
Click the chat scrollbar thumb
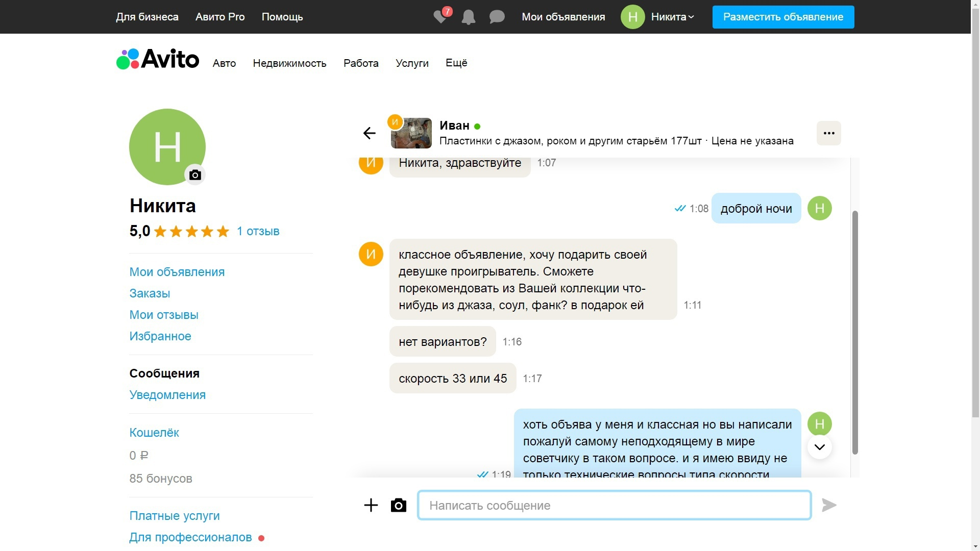pos(855,332)
